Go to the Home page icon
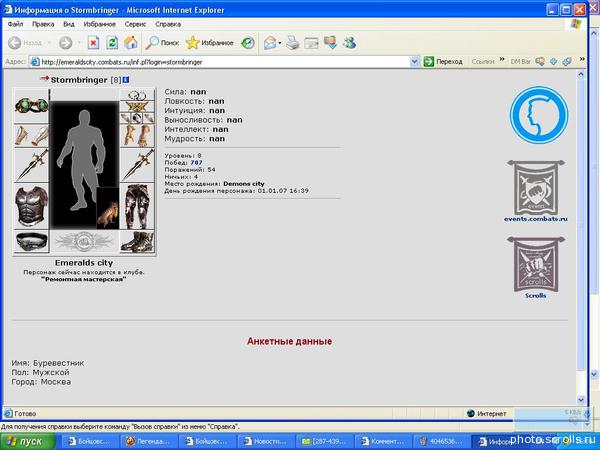600x450 pixels. pos(129,43)
